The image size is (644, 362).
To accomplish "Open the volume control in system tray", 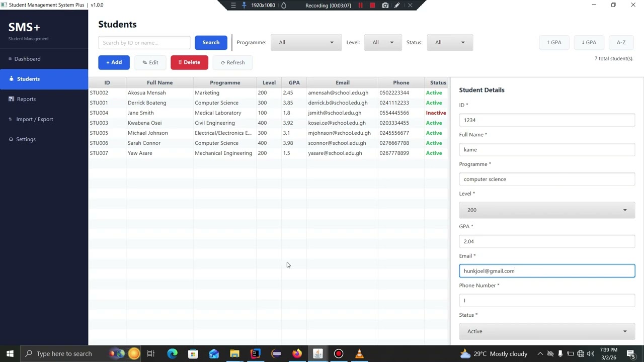I will coord(590,354).
